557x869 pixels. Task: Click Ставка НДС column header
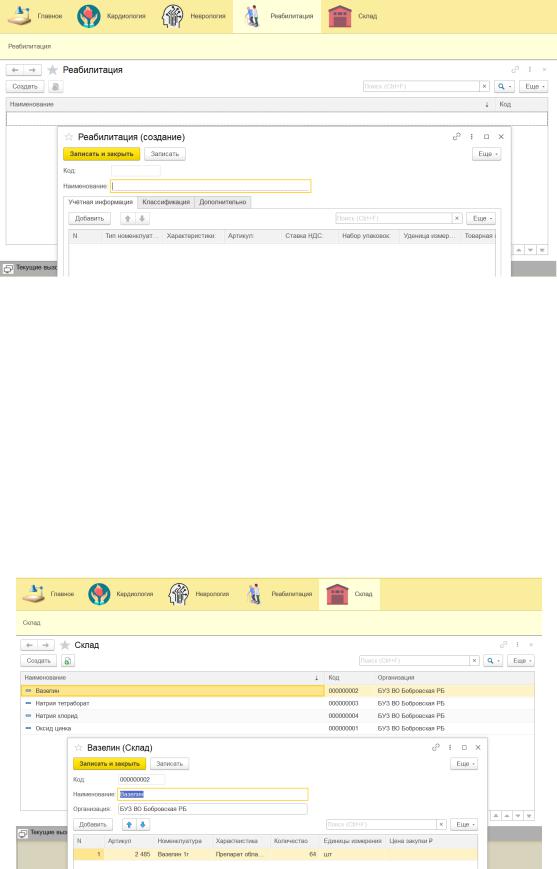pyautogui.click(x=304, y=236)
